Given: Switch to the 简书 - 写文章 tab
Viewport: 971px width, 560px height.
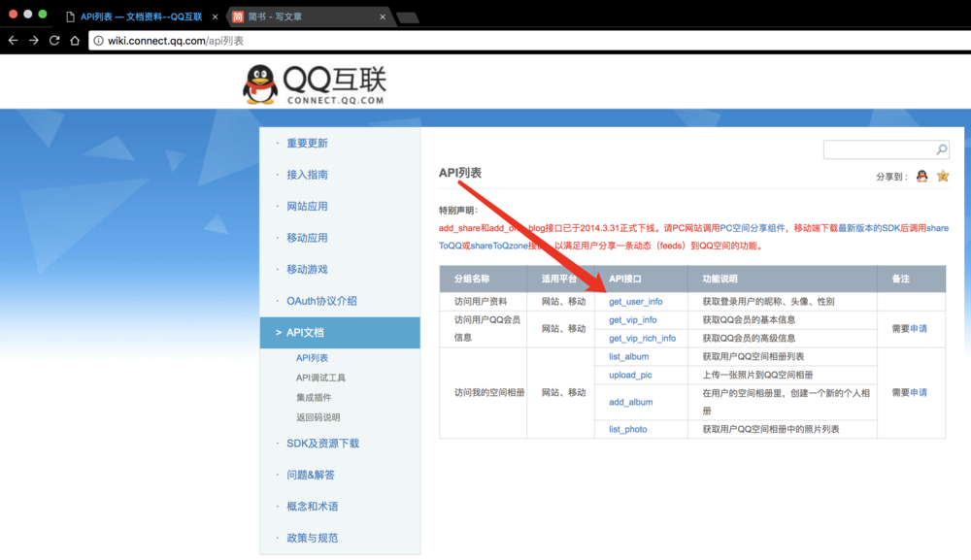Looking at the screenshot, I should (x=310, y=16).
